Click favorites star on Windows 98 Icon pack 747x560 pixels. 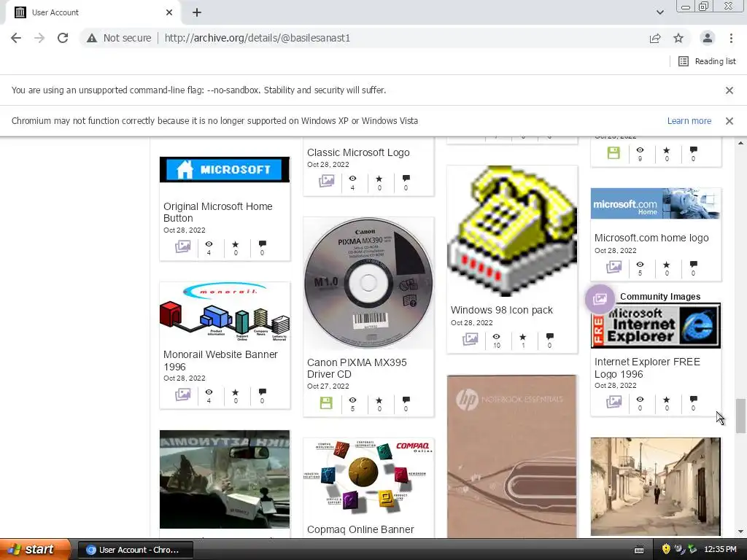click(x=523, y=337)
